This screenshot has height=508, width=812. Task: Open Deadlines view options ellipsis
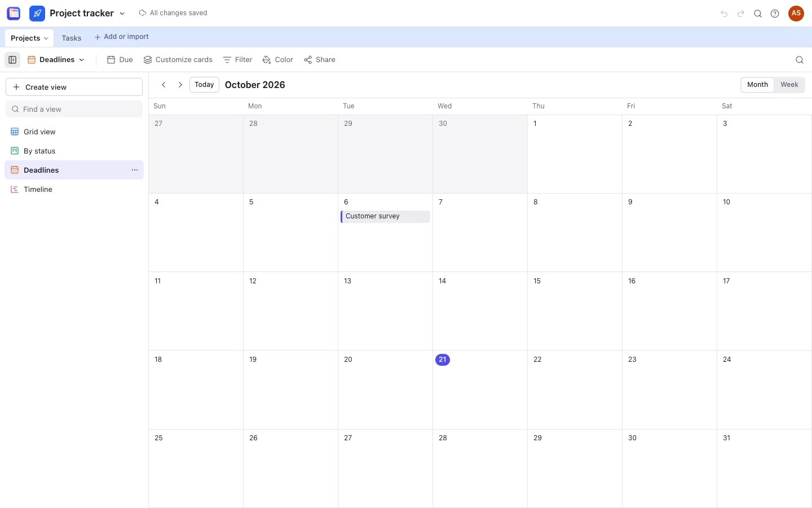coord(135,170)
